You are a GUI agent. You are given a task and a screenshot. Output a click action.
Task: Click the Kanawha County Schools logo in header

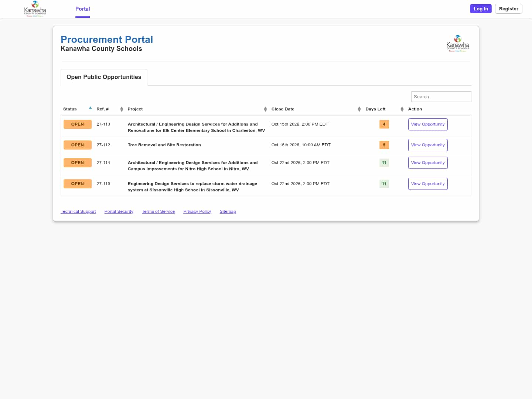(x=35, y=9)
